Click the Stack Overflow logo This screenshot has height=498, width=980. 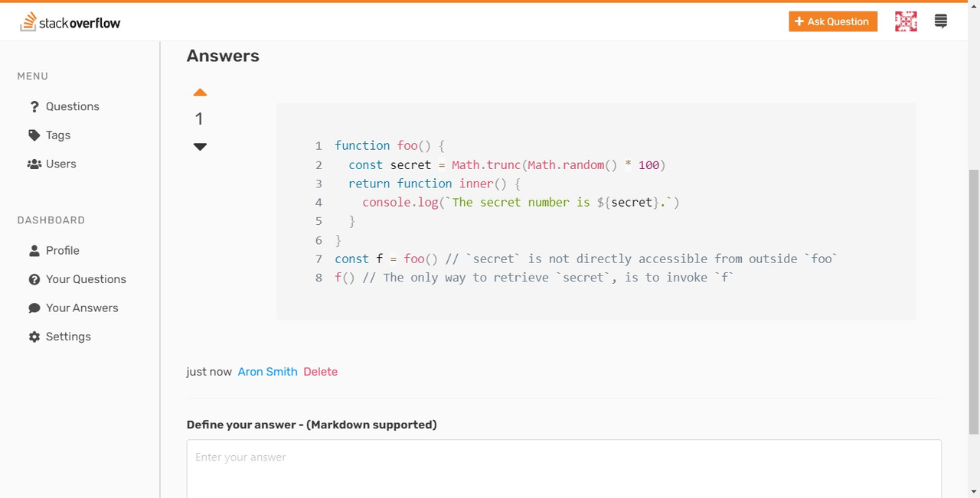coord(70,21)
